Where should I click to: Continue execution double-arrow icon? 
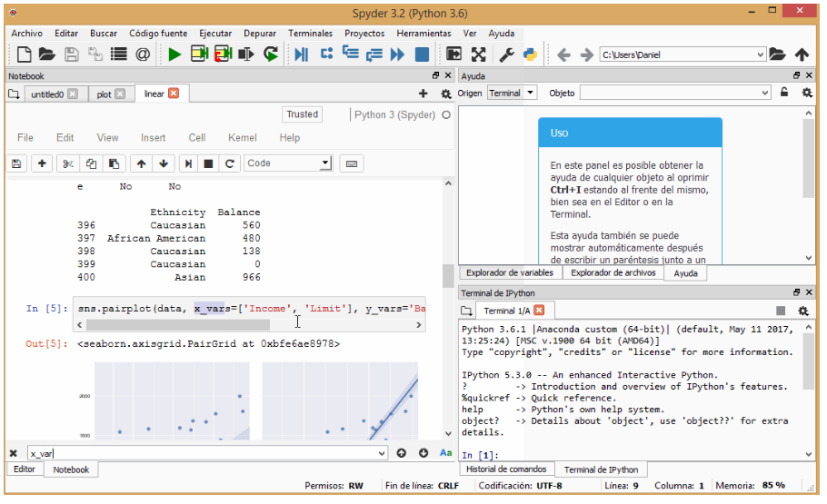397,54
